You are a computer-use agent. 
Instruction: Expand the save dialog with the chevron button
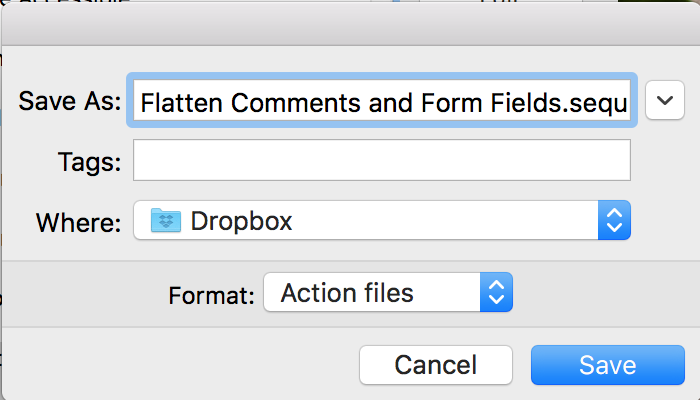tap(665, 100)
